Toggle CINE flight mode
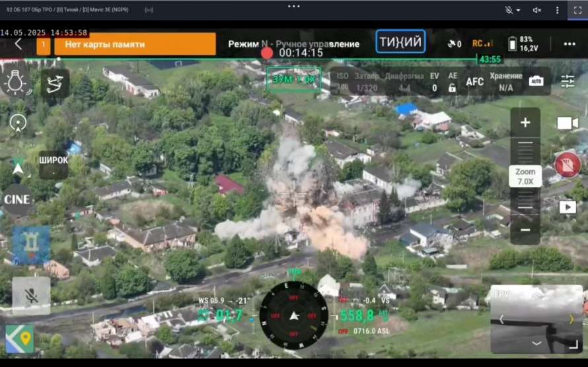The image size is (588, 367). coord(17,199)
